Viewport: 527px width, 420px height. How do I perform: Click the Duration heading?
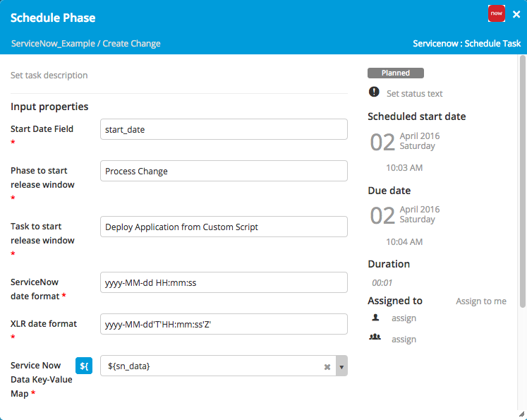click(389, 264)
